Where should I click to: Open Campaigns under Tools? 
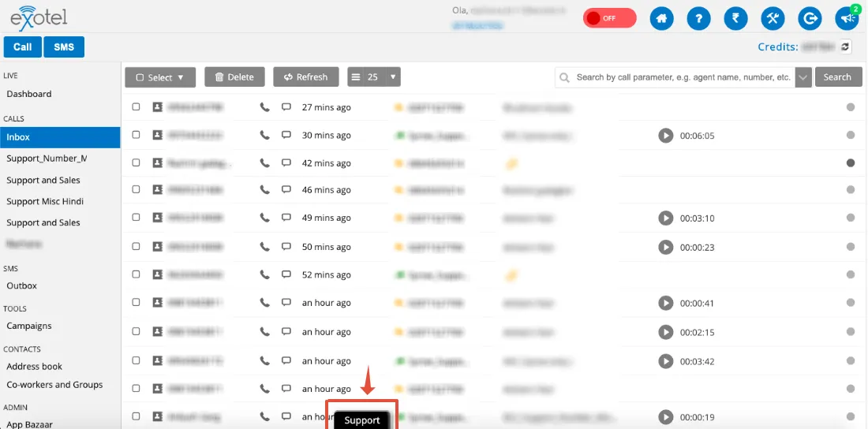click(x=28, y=326)
